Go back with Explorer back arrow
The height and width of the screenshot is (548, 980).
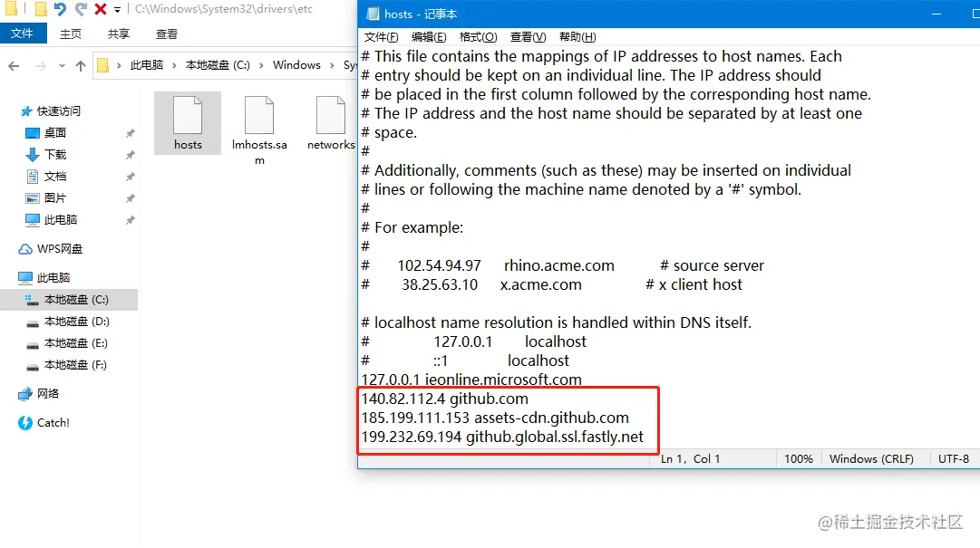14,65
